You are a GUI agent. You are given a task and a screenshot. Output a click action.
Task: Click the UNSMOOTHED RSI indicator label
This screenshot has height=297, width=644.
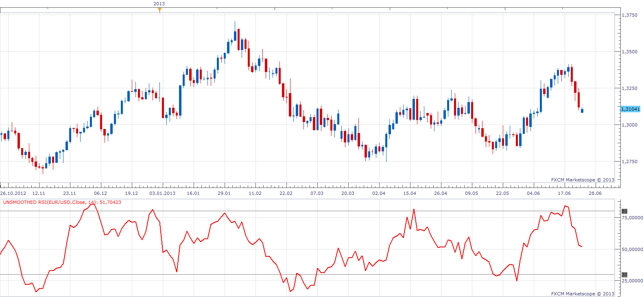62,202
